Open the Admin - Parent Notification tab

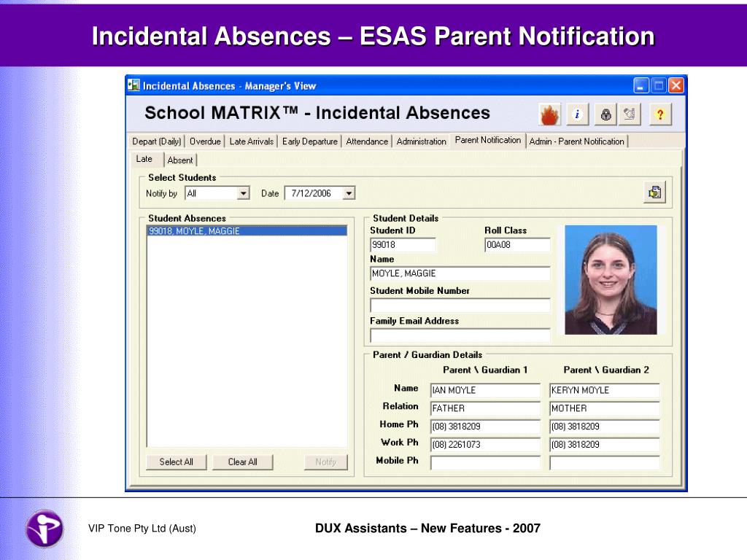click(576, 141)
